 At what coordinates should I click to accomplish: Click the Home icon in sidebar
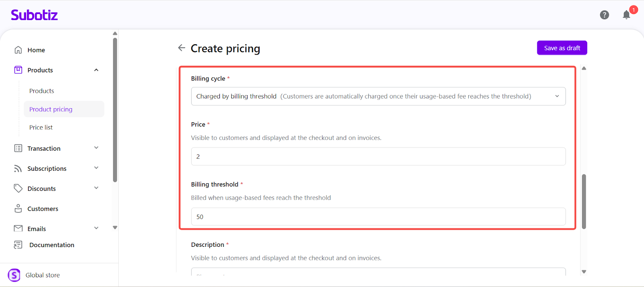coord(18,50)
